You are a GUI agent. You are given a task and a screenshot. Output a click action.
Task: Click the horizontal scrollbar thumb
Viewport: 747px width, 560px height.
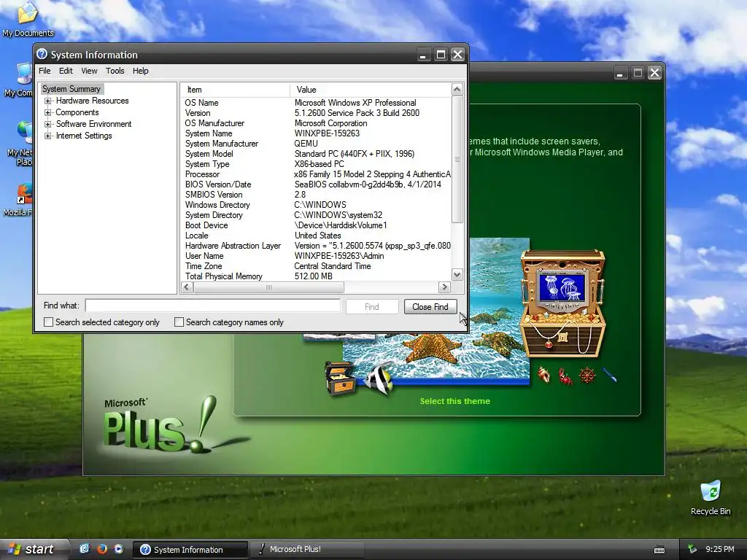click(268, 287)
